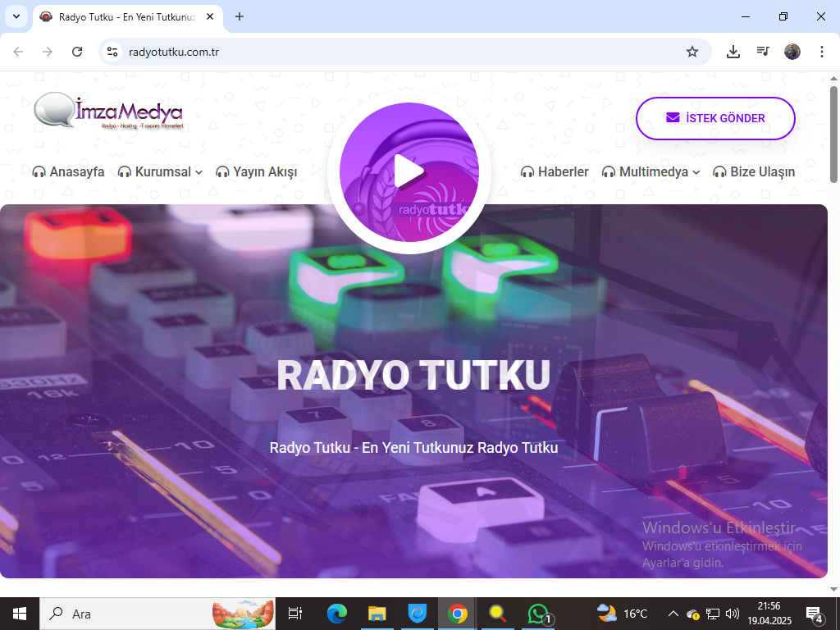Go to the Anasayfa page

[68, 172]
